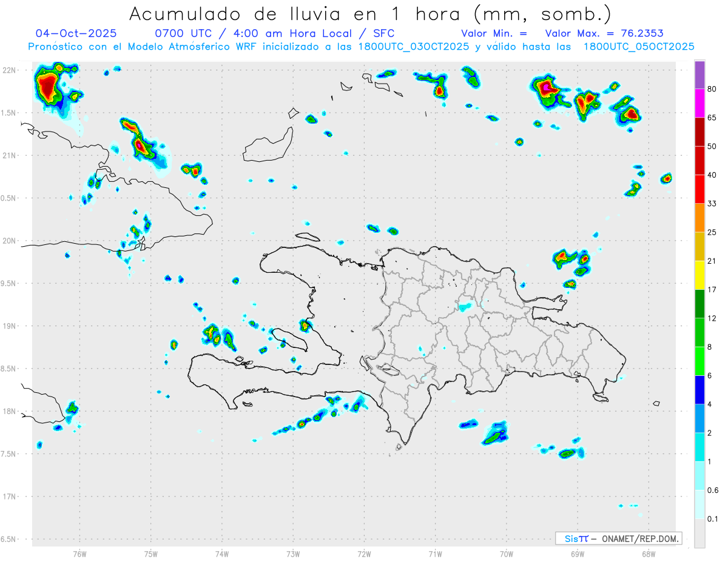Screen dimensions: 728x562
Task: Click the 22N latitude axis label
Action: [x=9, y=70]
